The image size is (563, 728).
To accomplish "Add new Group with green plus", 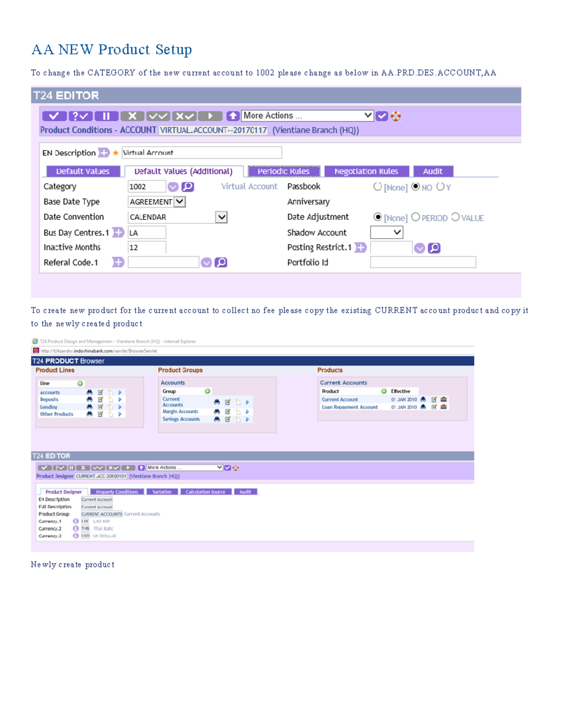I will tap(207, 391).
